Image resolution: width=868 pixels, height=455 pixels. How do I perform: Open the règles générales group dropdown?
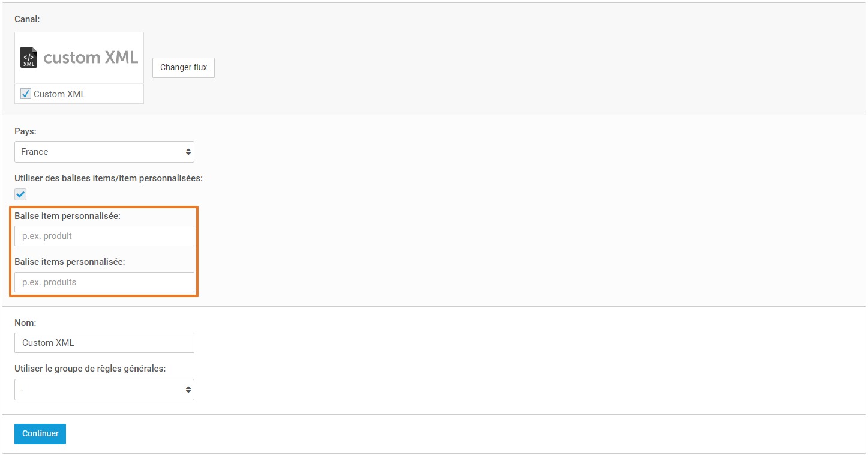[104, 390]
